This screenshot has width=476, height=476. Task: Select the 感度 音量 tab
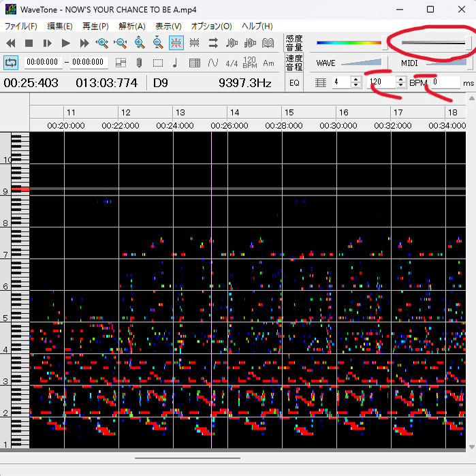pyautogui.click(x=294, y=43)
